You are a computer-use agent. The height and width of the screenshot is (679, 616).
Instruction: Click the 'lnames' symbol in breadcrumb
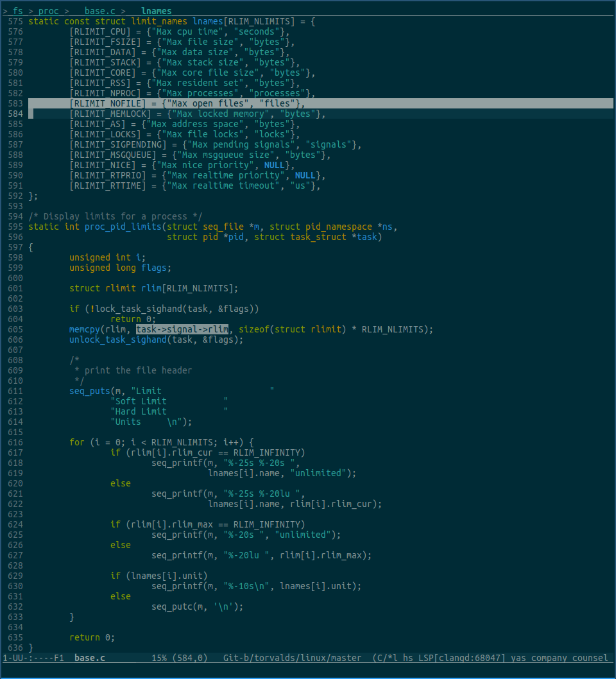tap(156, 11)
